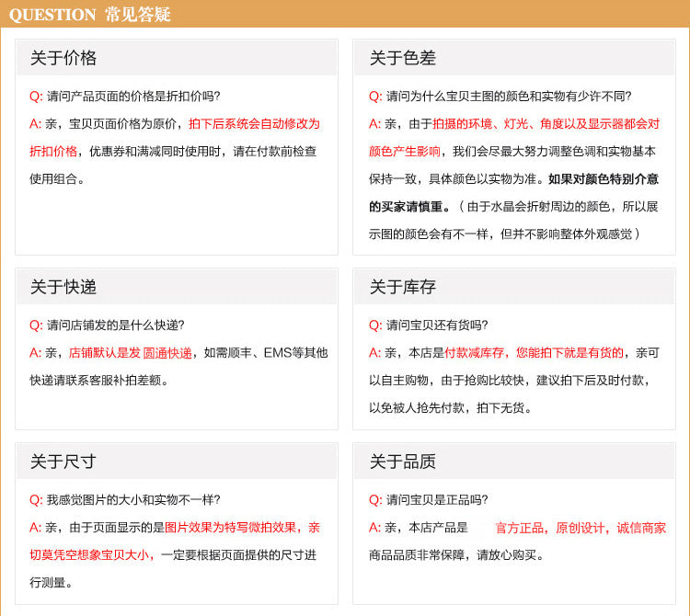Click red text '颜色产生影响'
This screenshot has width=690, height=616.
tap(405, 152)
